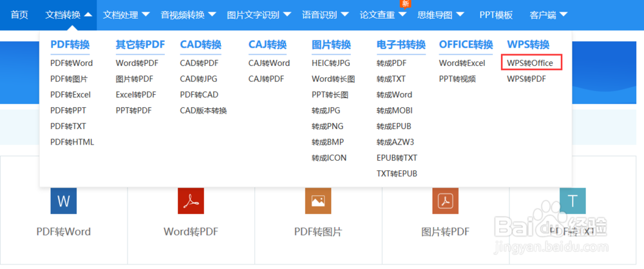Select 转成TXT menu entry
Image resolution: width=644 pixels, height=269 pixels.
click(391, 79)
